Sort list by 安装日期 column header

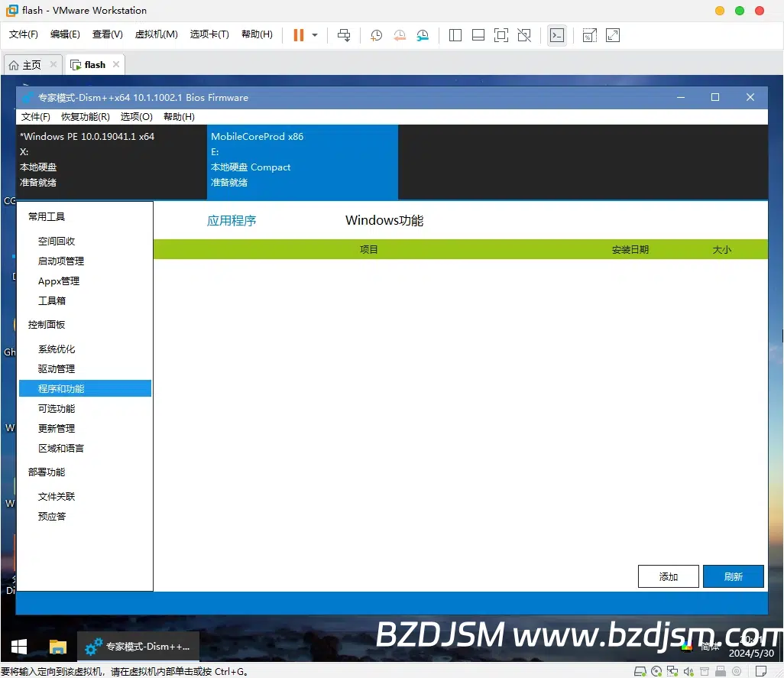[630, 249]
